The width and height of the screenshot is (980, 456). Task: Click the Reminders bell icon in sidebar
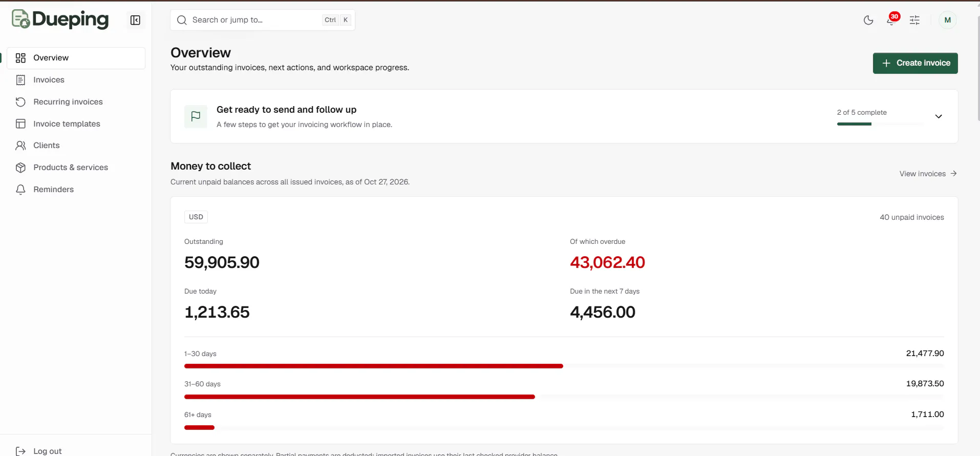[x=20, y=190]
